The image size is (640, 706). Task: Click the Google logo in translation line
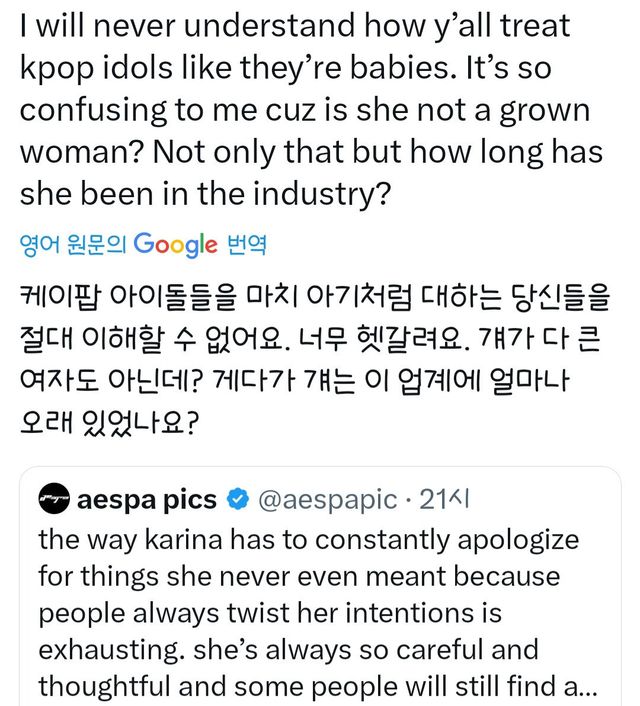[174, 243]
